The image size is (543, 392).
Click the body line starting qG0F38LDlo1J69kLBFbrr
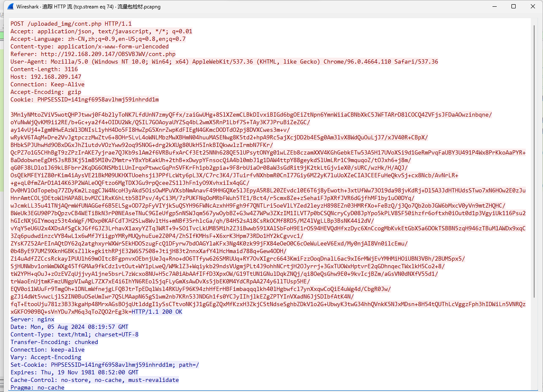209,168
